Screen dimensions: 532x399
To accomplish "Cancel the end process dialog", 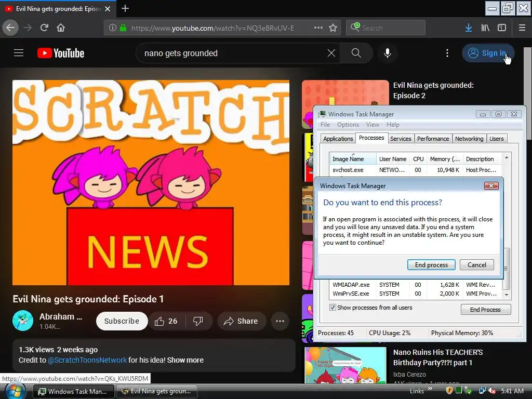I will 477,264.
